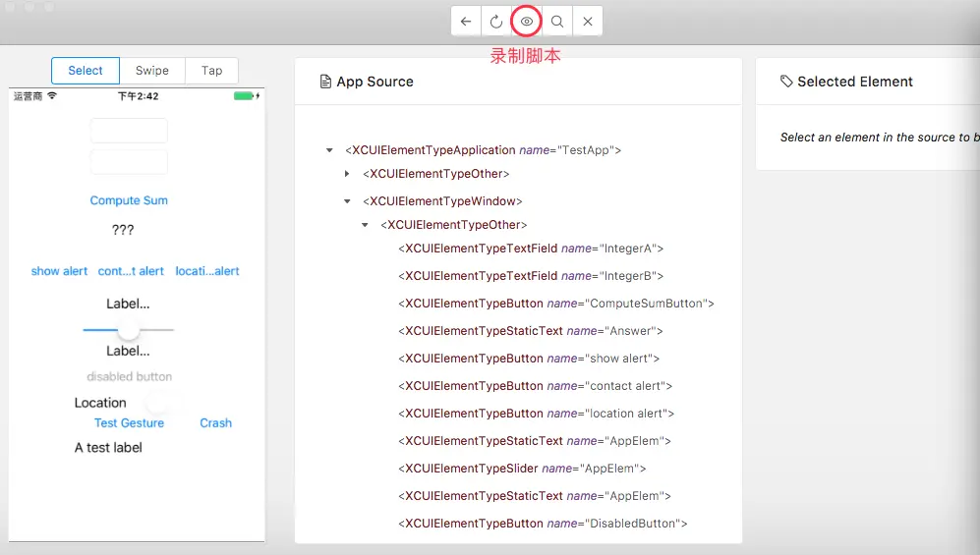
Task: Select the TextField IntegerA source row
Action: coord(531,249)
